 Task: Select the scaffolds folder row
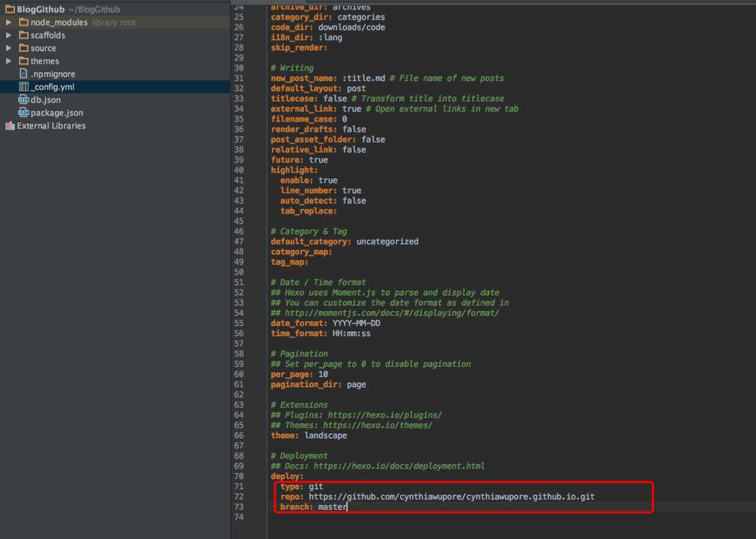(115, 35)
